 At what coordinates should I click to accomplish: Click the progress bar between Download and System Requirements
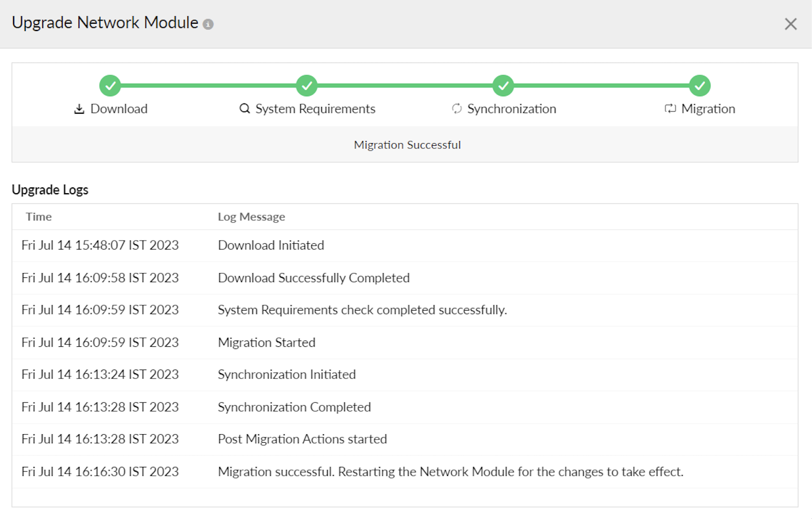pyautogui.click(x=208, y=85)
